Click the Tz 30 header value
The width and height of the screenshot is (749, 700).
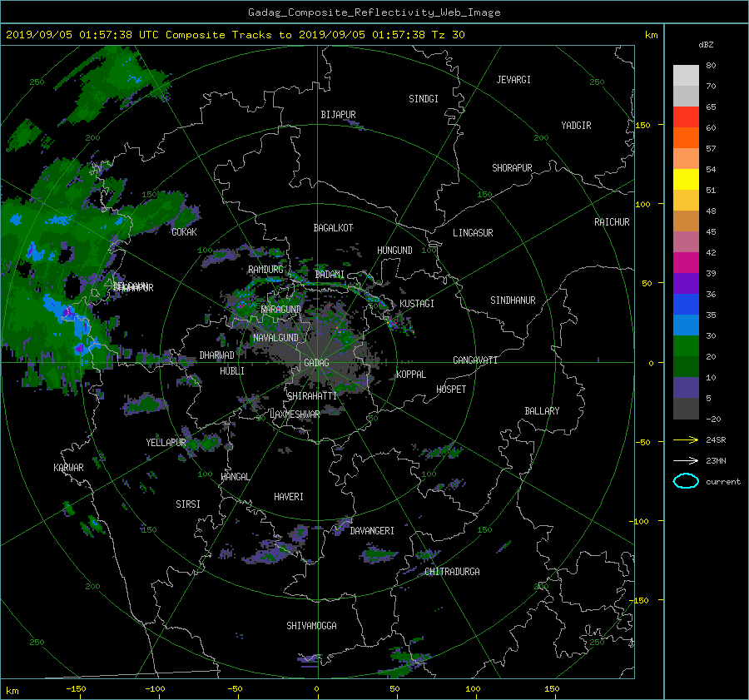[x=448, y=35]
